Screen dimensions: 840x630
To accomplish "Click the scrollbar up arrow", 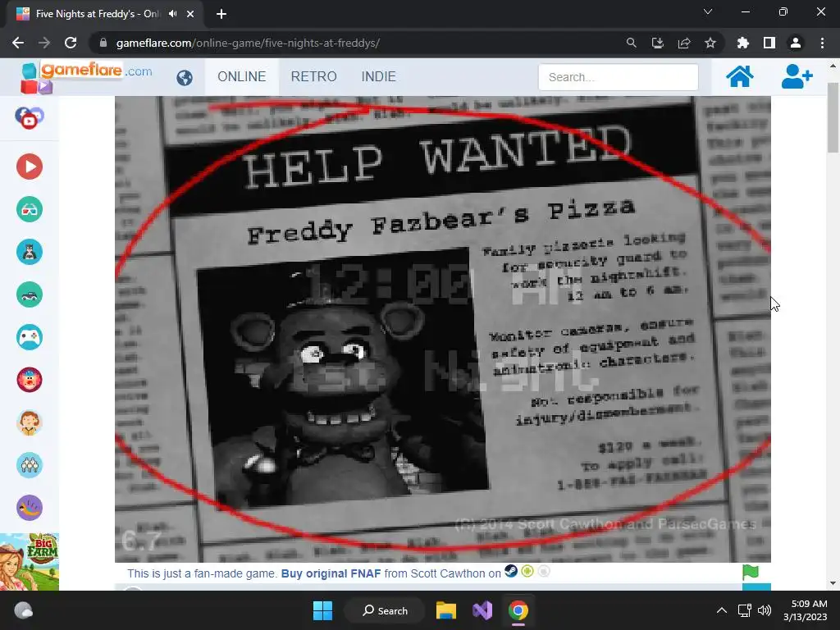I will coord(833,66).
